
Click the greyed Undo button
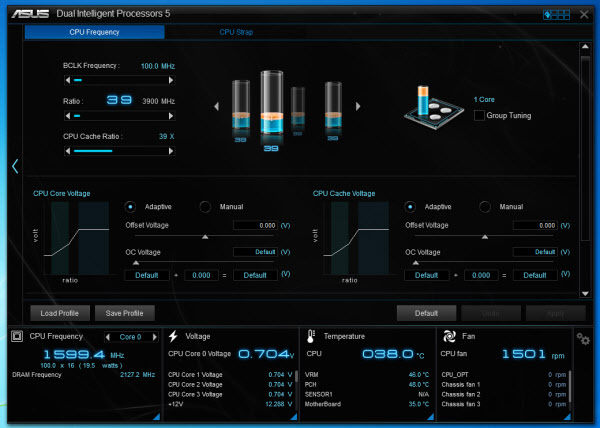tap(491, 313)
